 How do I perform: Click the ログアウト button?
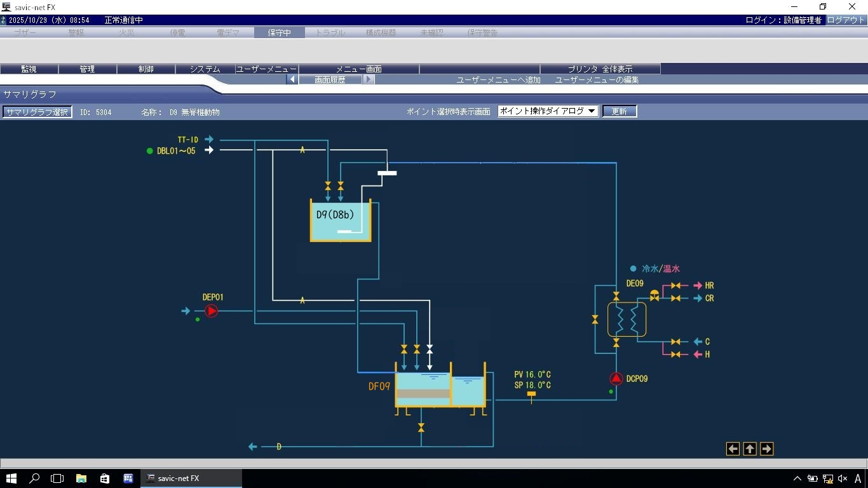(846, 20)
